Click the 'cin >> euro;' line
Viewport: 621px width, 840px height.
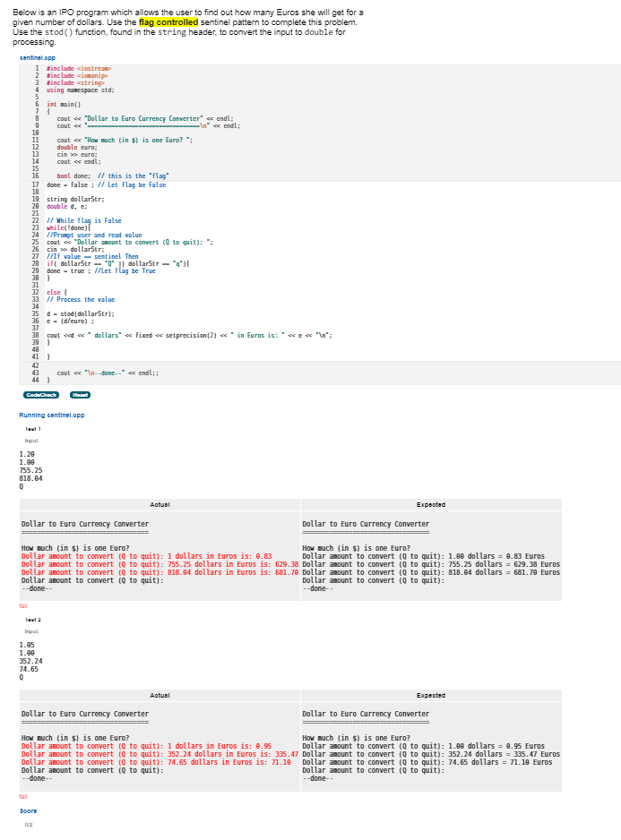coord(77,154)
